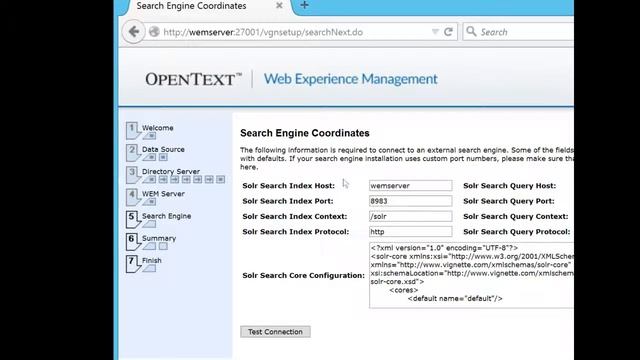The image size is (640, 360).
Task: Click the Solr Search Query Port label
Action: point(509,201)
